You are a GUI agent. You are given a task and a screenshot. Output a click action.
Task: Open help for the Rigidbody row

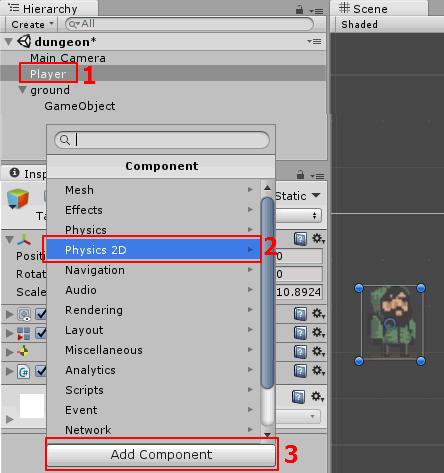pos(300,352)
